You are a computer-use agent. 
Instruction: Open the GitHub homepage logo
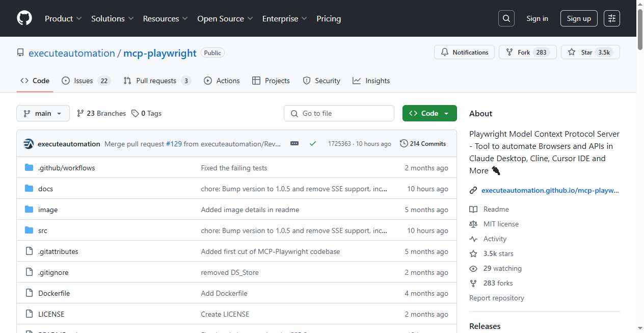[x=24, y=18]
